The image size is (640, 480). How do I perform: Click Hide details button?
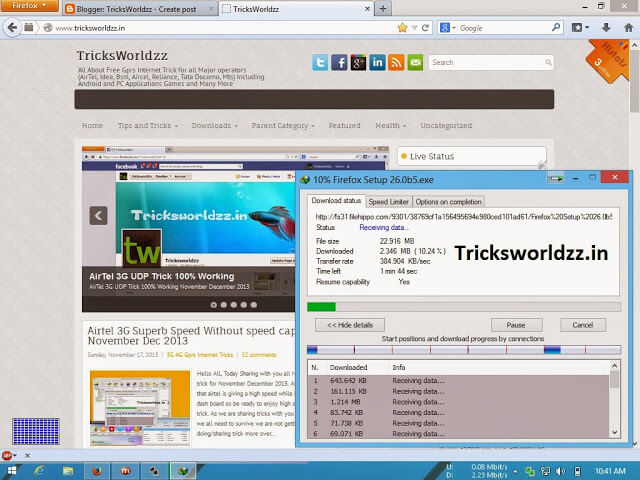click(x=350, y=325)
